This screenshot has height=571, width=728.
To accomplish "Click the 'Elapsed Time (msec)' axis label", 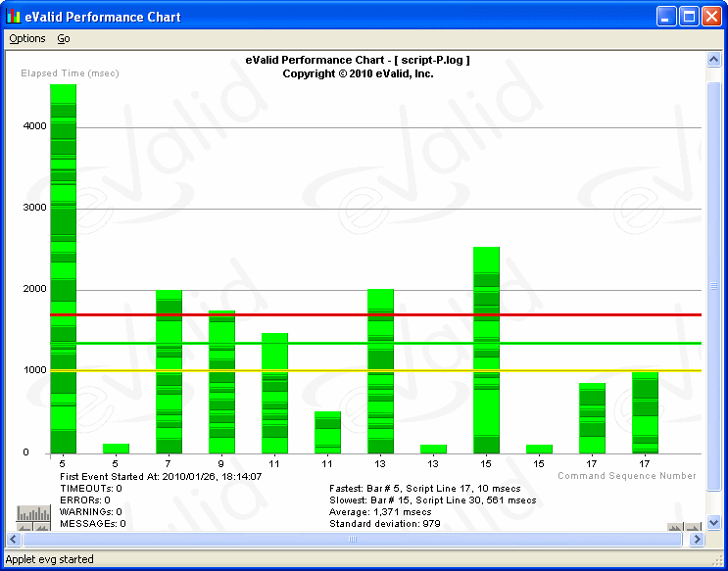I will coord(71,73).
